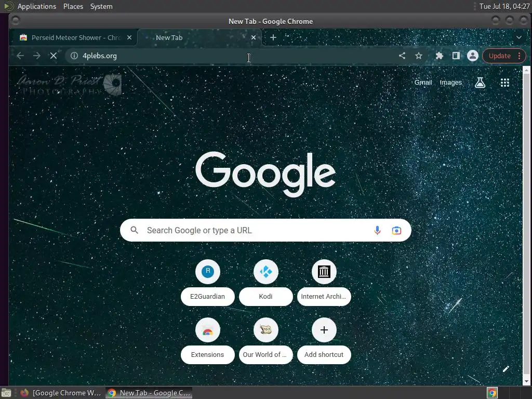Click the clock showing Tue Jul 18
The height and width of the screenshot is (399, 532).
(x=504, y=6)
